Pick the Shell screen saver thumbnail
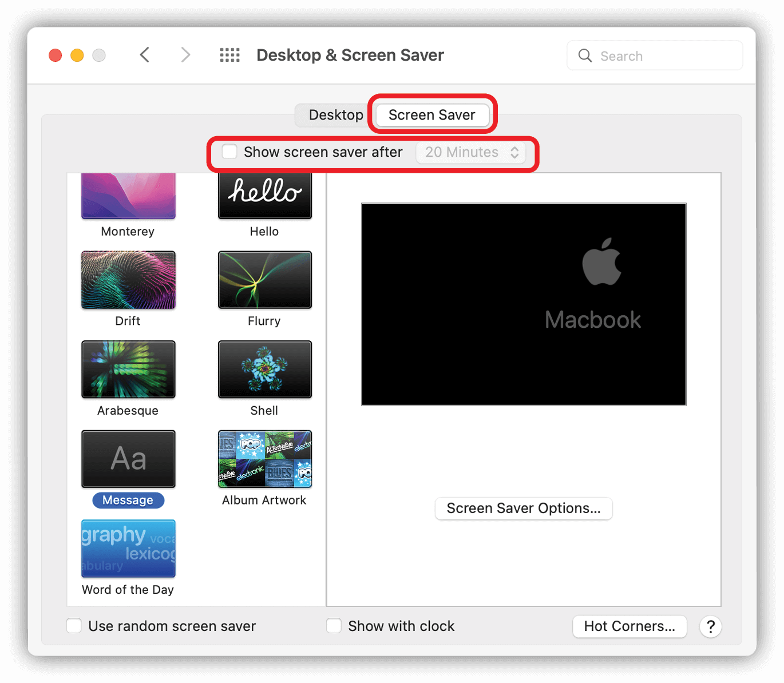This screenshot has width=784, height=683. 265,370
